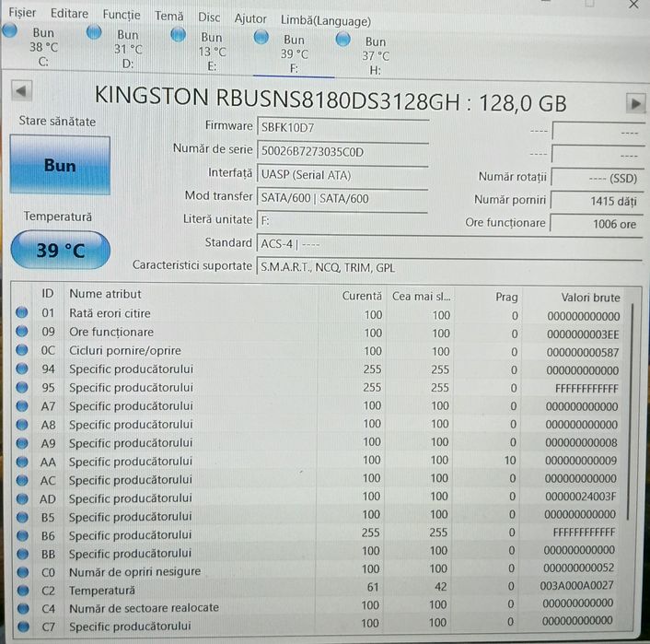The width and height of the screenshot is (650, 644).
Task: Select the Cicluri pornire/oprire row
Action: point(319,351)
